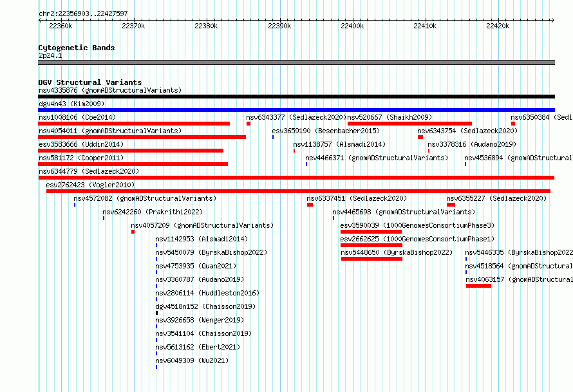The height and width of the screenshot is (392, 573).
Task: Open nsv4465698 gnomADStructuralVariants entry
Action: (404, 212)
